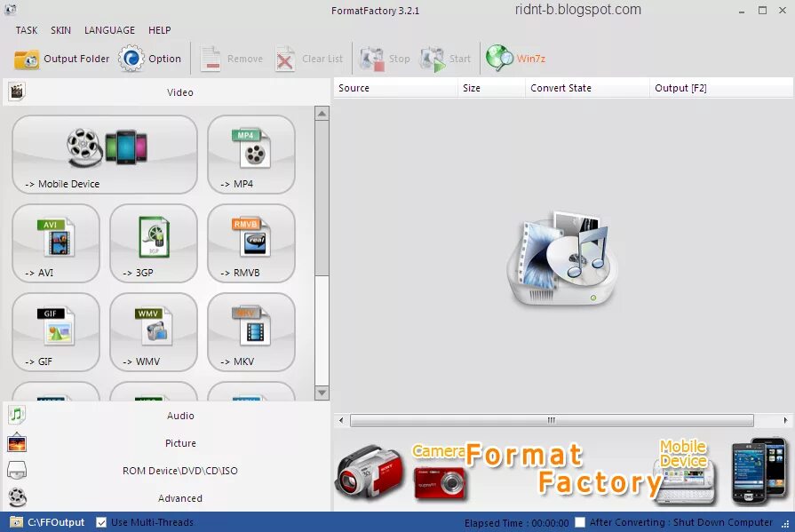Click the Remove toolbar icon
795x532 pixels.
(x=210, y=59)
